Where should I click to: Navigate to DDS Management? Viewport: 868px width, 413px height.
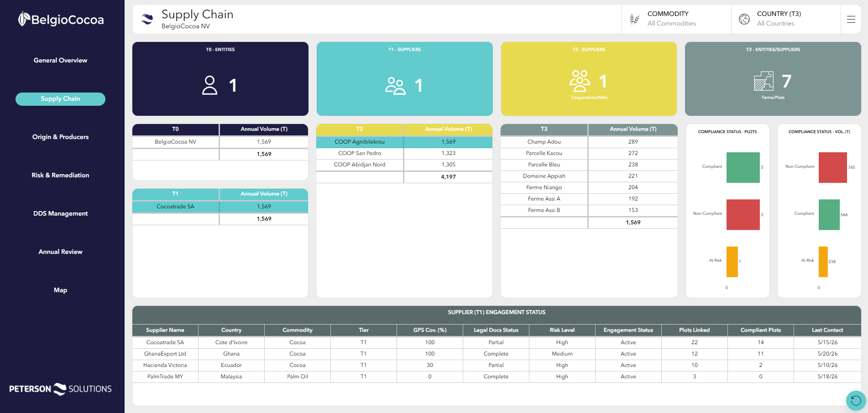click(60, 213)
